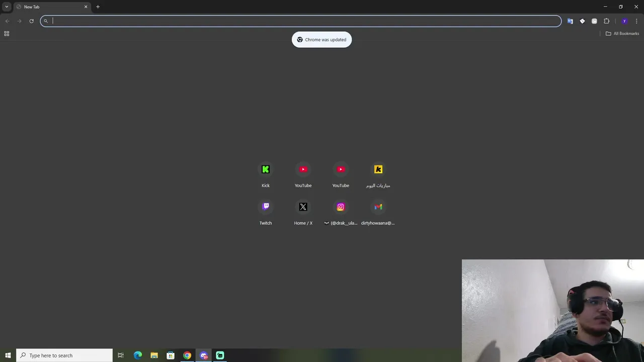Restore down the Chrome window
Viewport: 644px width, 362px height.
(x=621, y=7)
